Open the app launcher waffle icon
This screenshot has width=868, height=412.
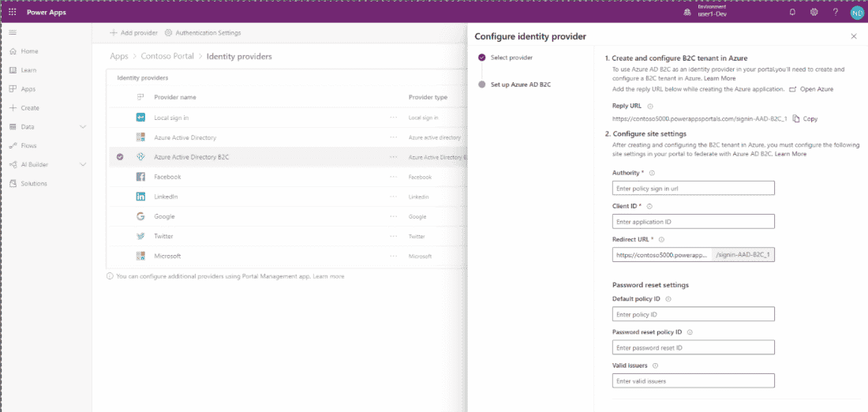tap(13, 12)
